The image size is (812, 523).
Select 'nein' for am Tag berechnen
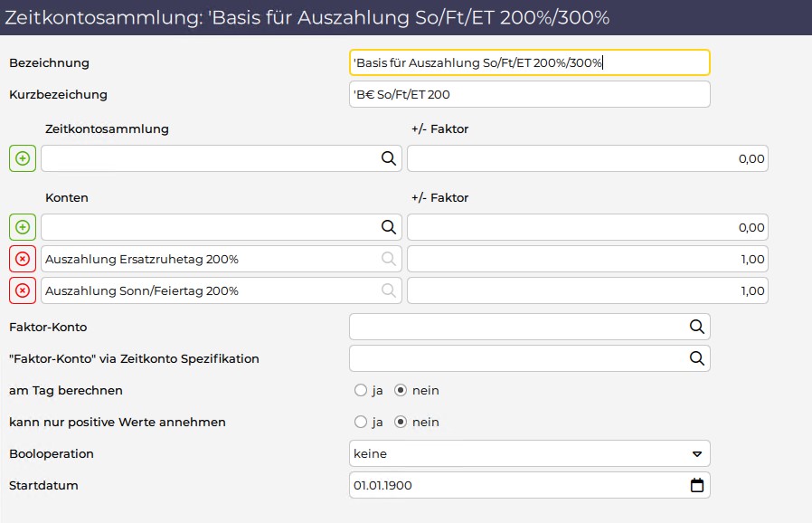(401, 390)
